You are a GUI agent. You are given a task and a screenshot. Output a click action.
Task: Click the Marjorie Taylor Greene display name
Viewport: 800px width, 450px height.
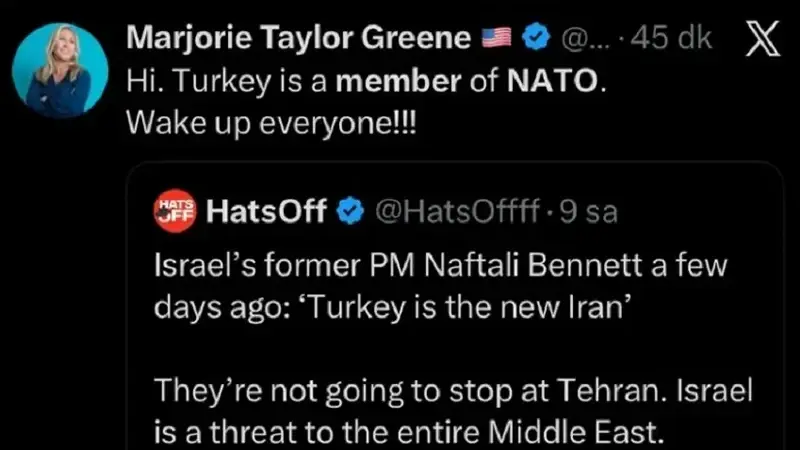point(299,39)
